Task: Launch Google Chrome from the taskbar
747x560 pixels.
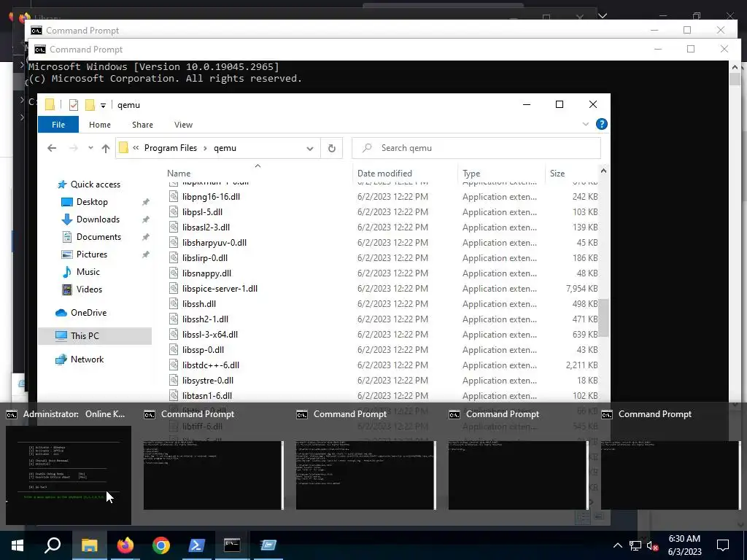Action: 161,545
